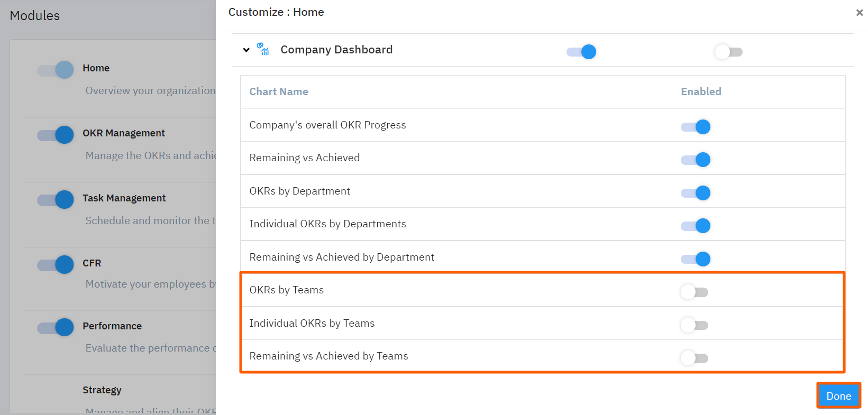Disable the Company Dashboard first toggle

(581, 52)
